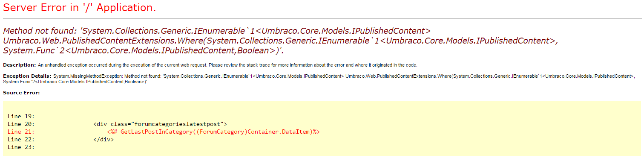Click the red GetLastPostInCategory code on line 21
The height and width of the screenshot is (158, 644).
[213, 132]
